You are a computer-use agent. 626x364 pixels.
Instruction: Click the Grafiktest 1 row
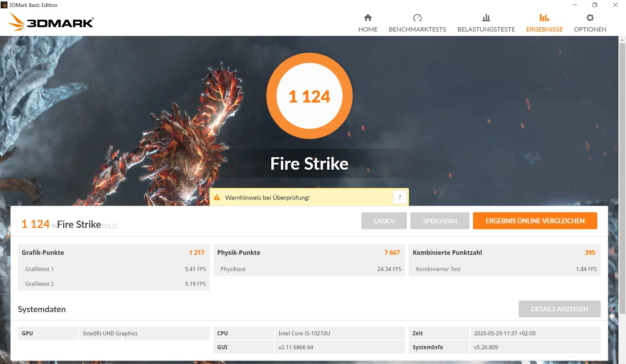[114, 269]
